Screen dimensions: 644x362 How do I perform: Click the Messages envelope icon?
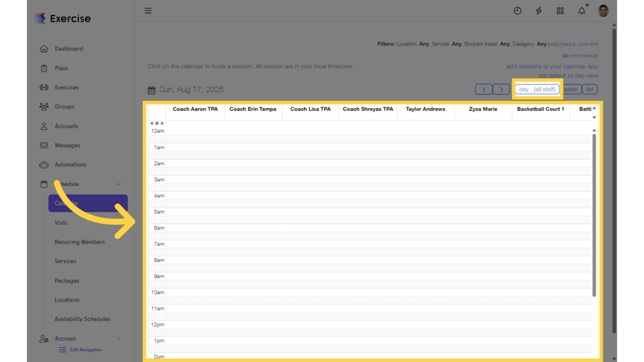[x=44, y=145]
